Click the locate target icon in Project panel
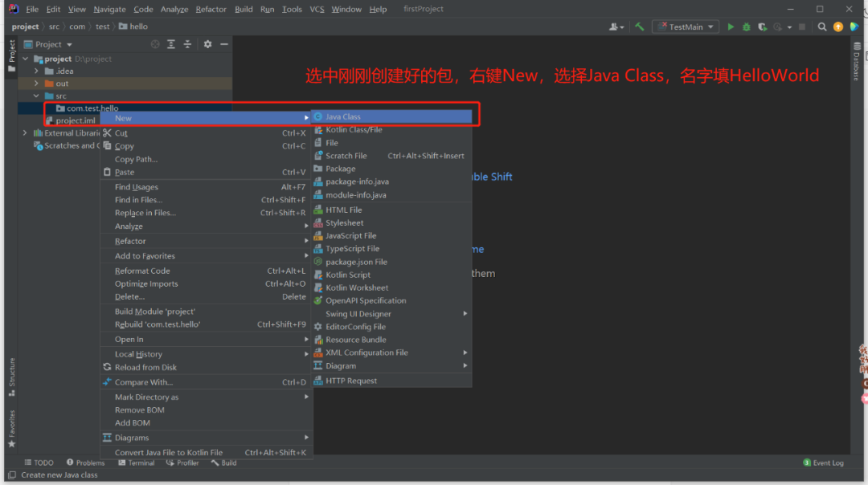This screenshot has height=485, width=868. pos(155,44)
